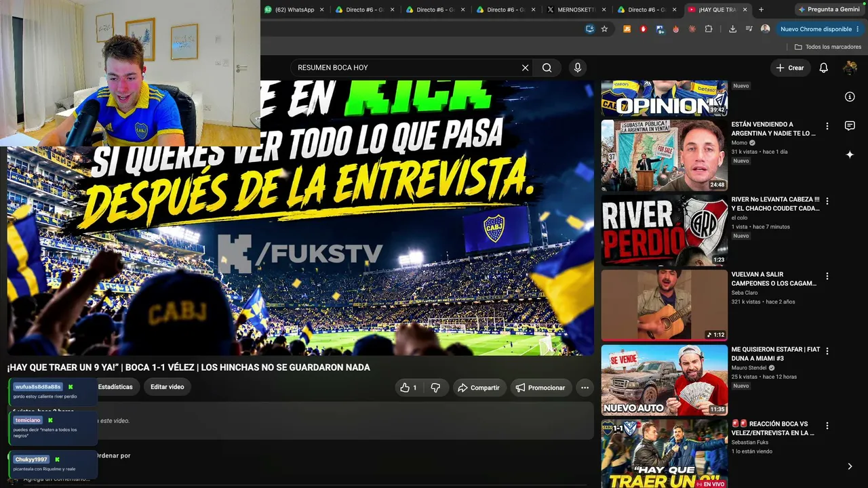Click the screen icon left of the bookmark star
Screen dimensions: 868x488
(x=589, y=29)
